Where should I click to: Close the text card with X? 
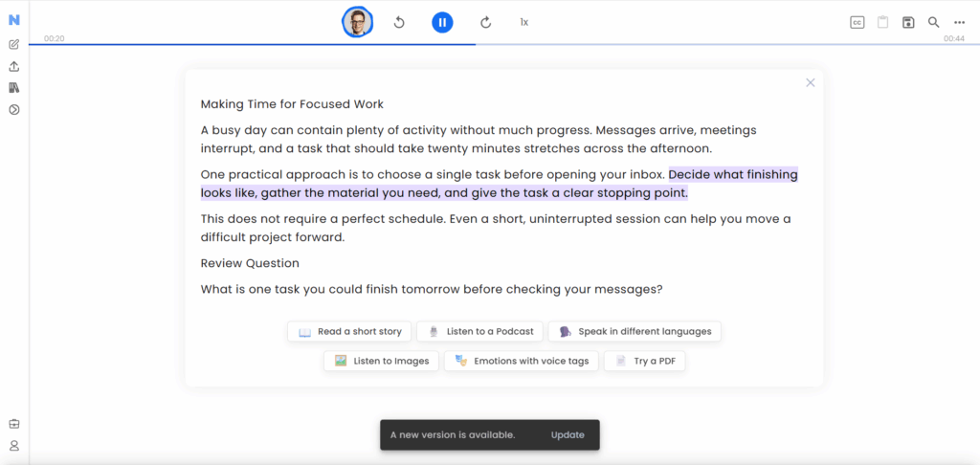pyautogui.click(x=810, y=82)
